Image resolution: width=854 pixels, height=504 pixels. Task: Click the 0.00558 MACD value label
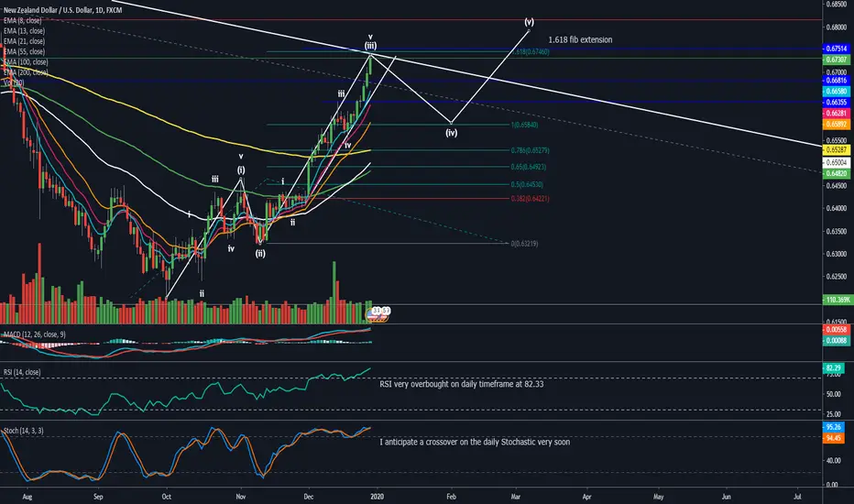tap(836, 330)
